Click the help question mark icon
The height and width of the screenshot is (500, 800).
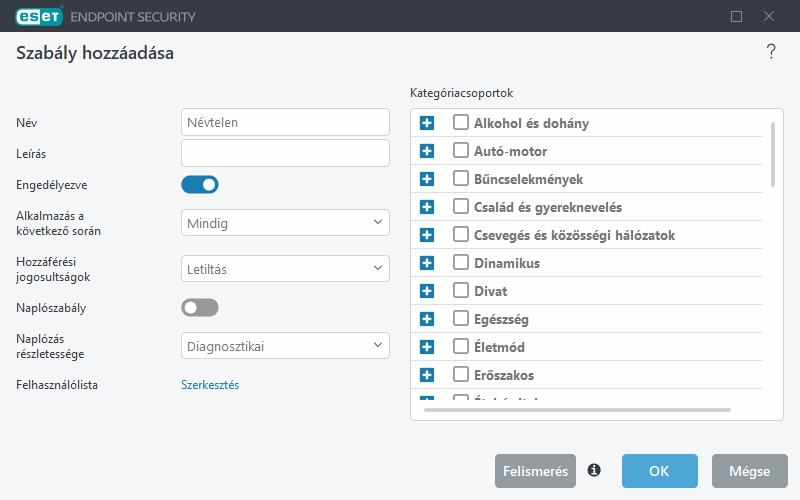pos(771,52)
